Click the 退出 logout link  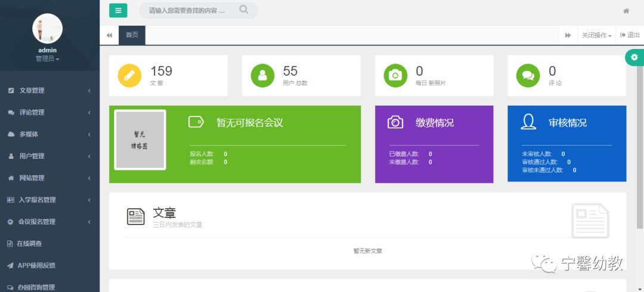[630, 35]
